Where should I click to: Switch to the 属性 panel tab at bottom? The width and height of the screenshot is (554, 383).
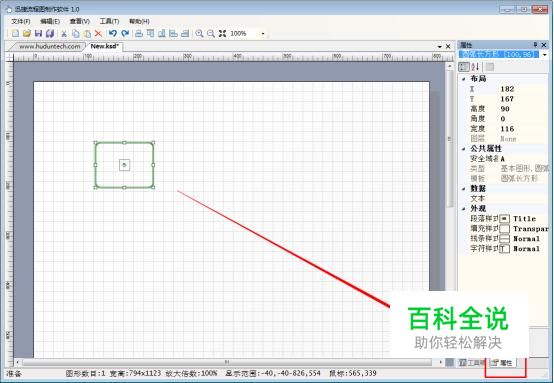[x=502, y=363]
